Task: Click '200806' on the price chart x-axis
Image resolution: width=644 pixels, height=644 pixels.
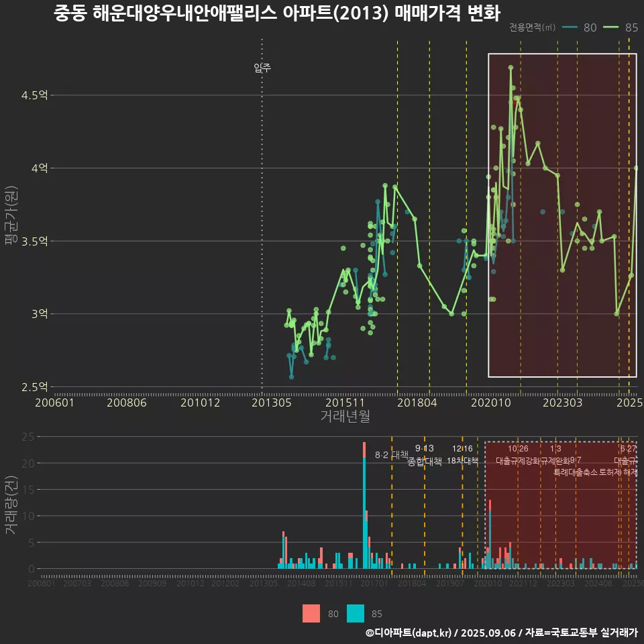Action: click(127, 402)
